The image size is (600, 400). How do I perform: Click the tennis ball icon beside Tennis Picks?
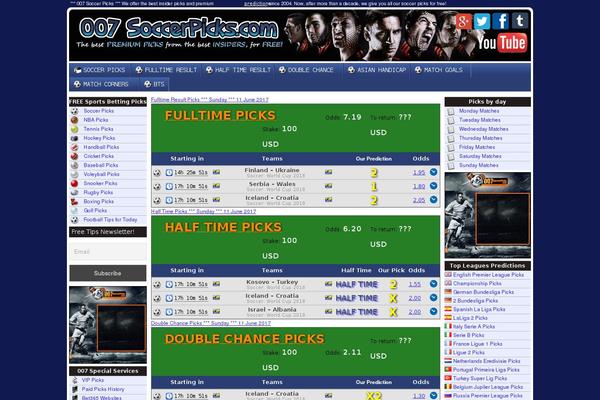click(x=75, y=129)
